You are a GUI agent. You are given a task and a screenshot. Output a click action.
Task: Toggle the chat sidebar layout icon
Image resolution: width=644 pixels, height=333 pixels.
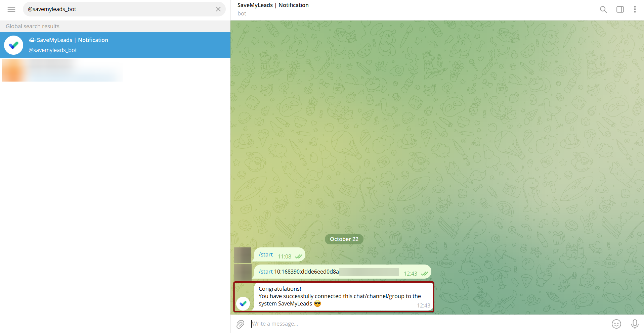pos(620,9)
